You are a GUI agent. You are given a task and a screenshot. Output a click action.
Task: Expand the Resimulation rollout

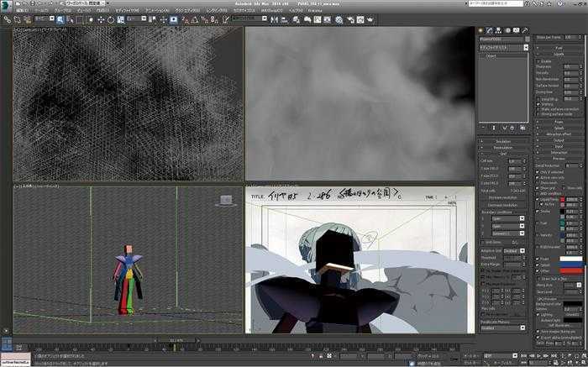[503, 147]
